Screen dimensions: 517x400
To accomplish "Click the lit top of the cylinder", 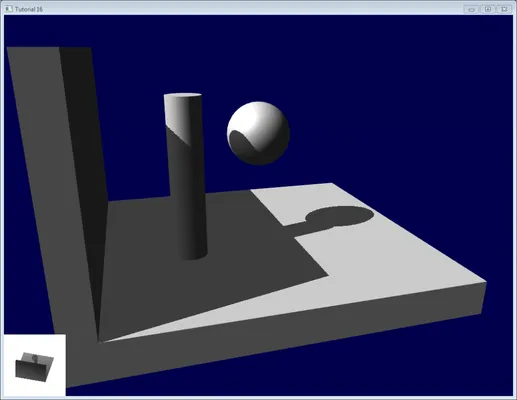I will 183,96.
